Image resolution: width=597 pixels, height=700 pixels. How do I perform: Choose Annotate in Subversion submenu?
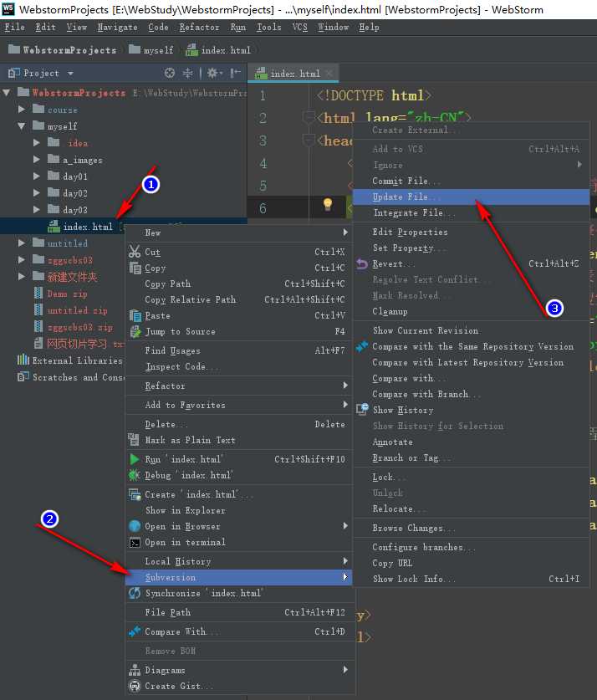click(x=472, y=442)
